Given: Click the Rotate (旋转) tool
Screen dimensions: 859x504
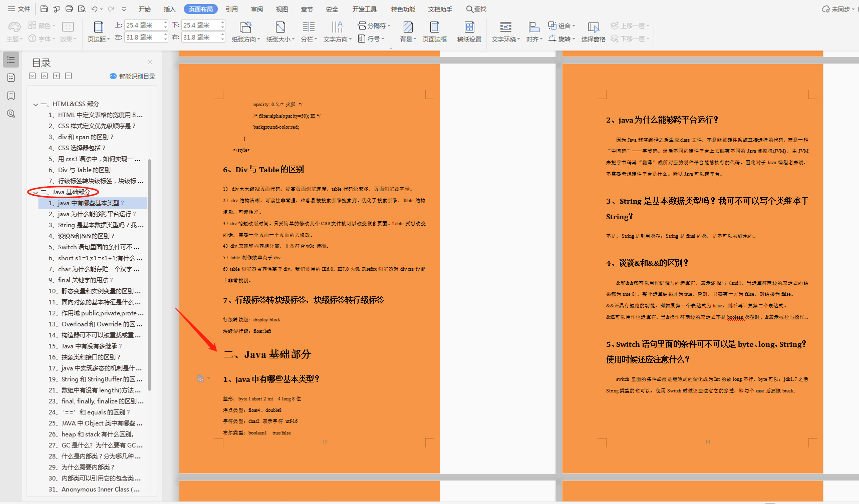Looking at the screenshot, I should (561, 39).
